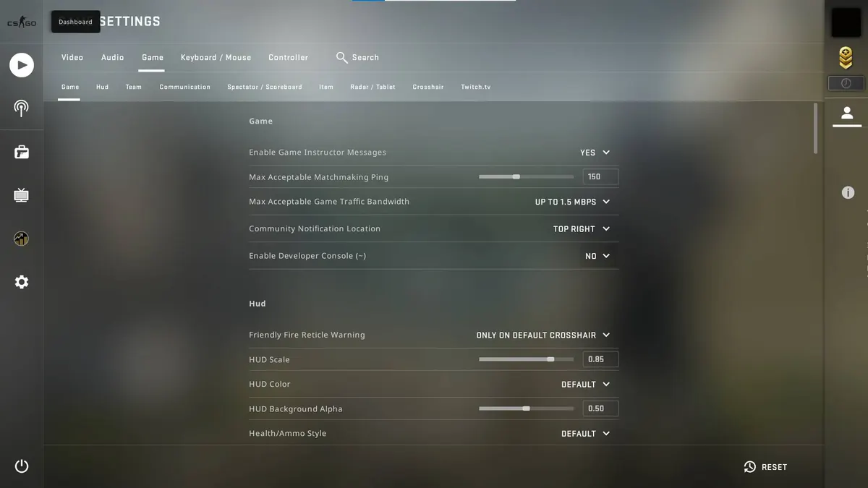Expand Enable Game Instructor Messages dropdown
The height and width of the screenshot is (488, 868).
point(595,153)
